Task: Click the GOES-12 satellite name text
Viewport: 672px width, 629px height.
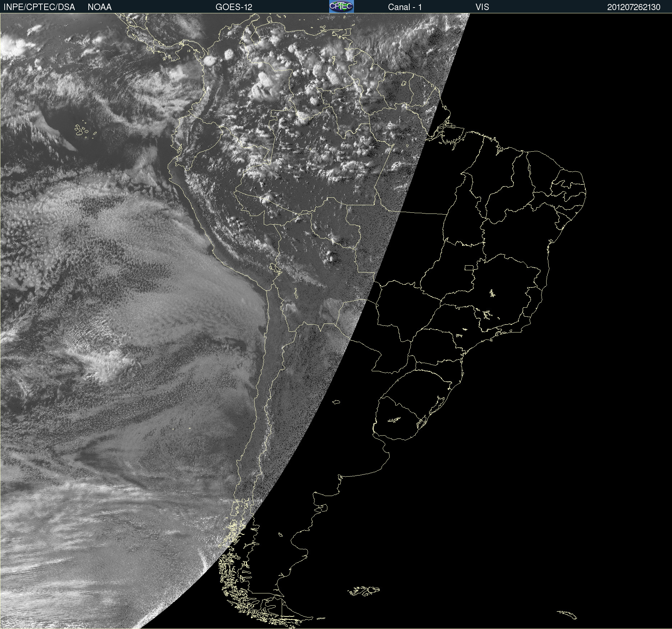Action: (x=234, y=7)
